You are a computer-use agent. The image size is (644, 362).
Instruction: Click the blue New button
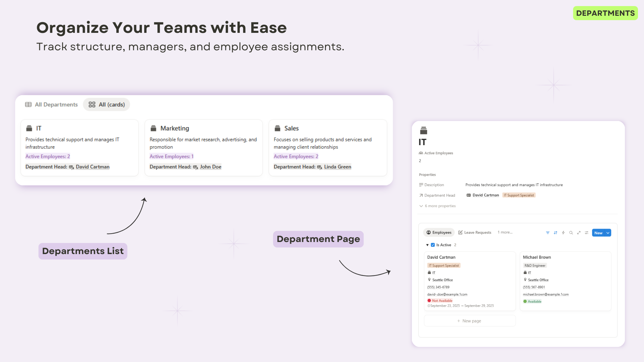pyautogui.click(x=598, y=233)
